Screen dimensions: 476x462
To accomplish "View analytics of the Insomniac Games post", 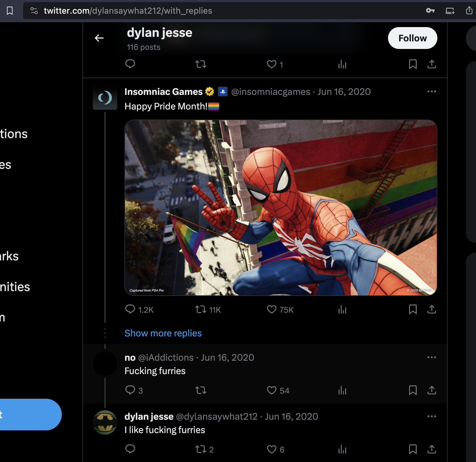I will pos(342,310).
